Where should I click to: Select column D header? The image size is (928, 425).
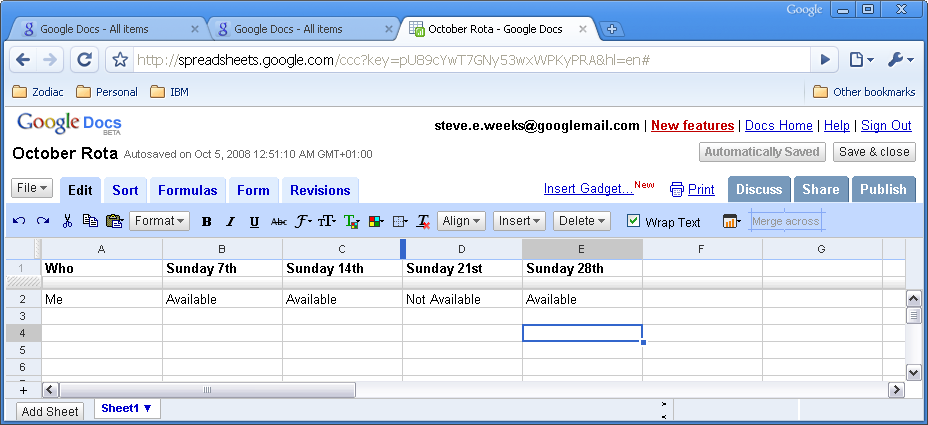click(462, 249)
